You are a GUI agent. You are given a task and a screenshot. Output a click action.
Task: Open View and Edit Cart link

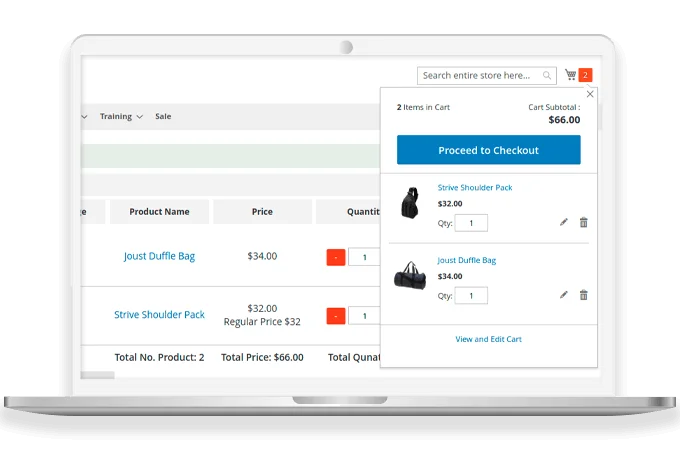coord(488,339)
